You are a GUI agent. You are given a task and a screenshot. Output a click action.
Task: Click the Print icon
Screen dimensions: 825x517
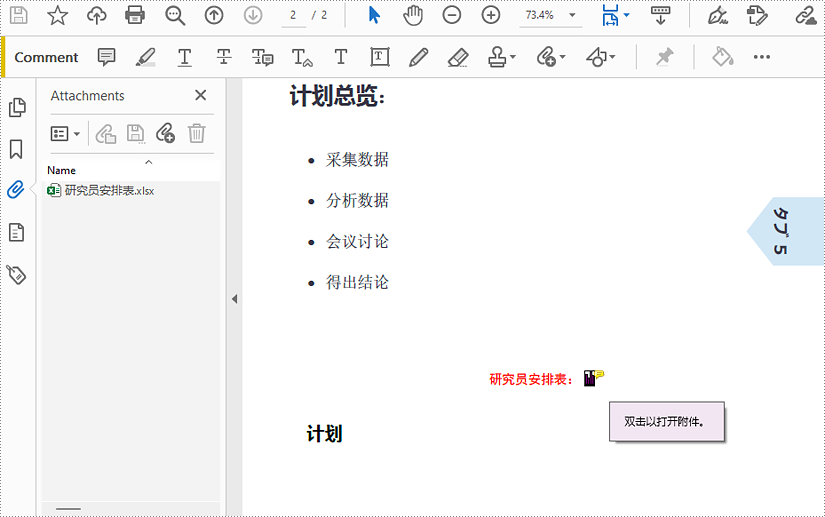click(135, 15)
